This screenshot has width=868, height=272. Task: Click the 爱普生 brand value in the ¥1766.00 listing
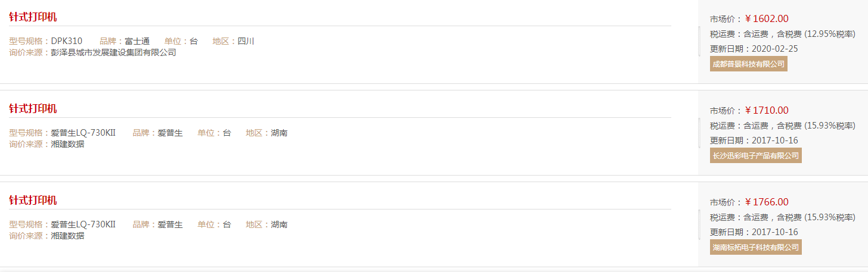coord(170,224)
